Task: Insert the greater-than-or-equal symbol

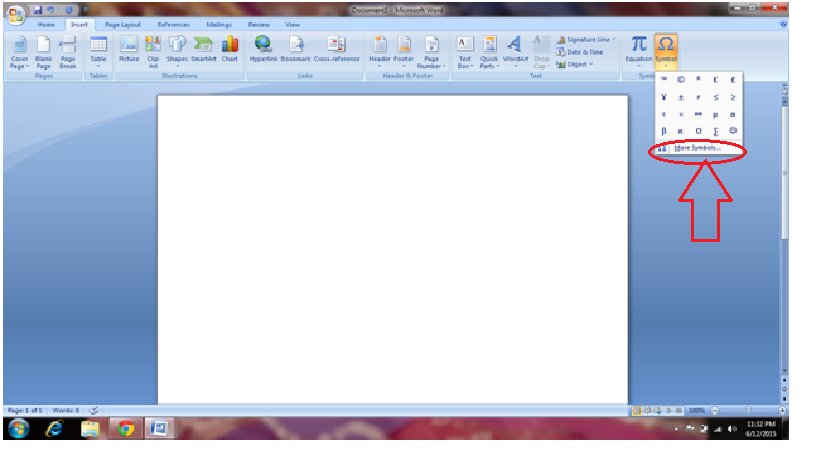Action: point(733,97)
